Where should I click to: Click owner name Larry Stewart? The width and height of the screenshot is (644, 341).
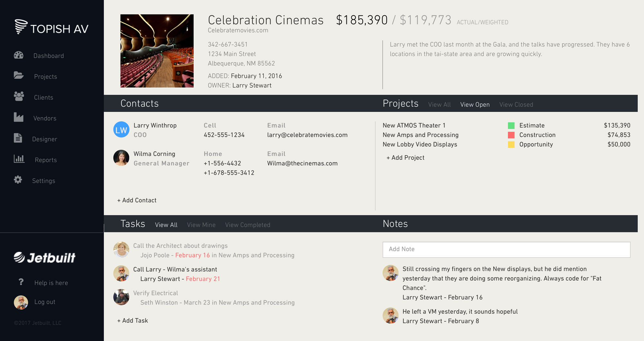click(x=252, y=85)
